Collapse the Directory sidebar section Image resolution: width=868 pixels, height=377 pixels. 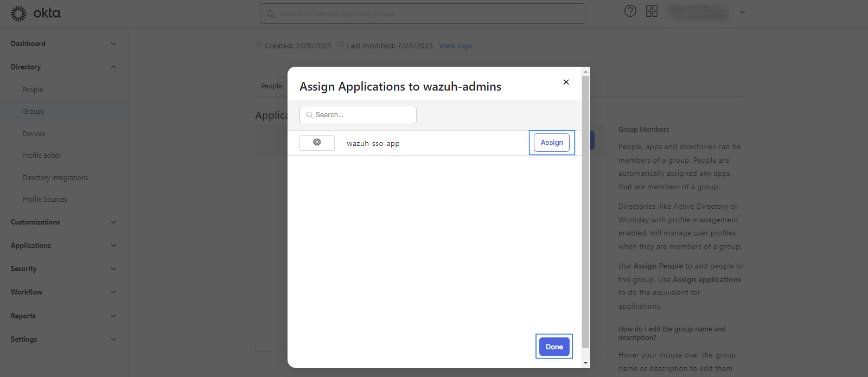click(113, 67)
